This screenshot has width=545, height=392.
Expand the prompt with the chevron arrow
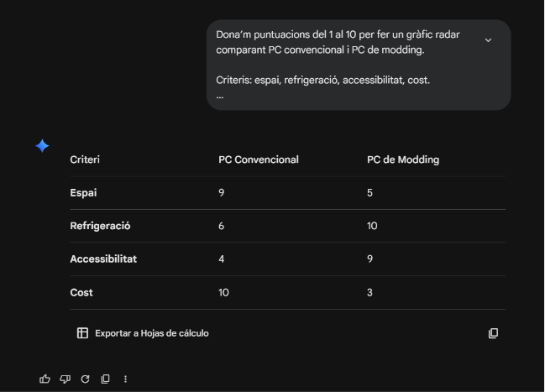pos(488,40)
